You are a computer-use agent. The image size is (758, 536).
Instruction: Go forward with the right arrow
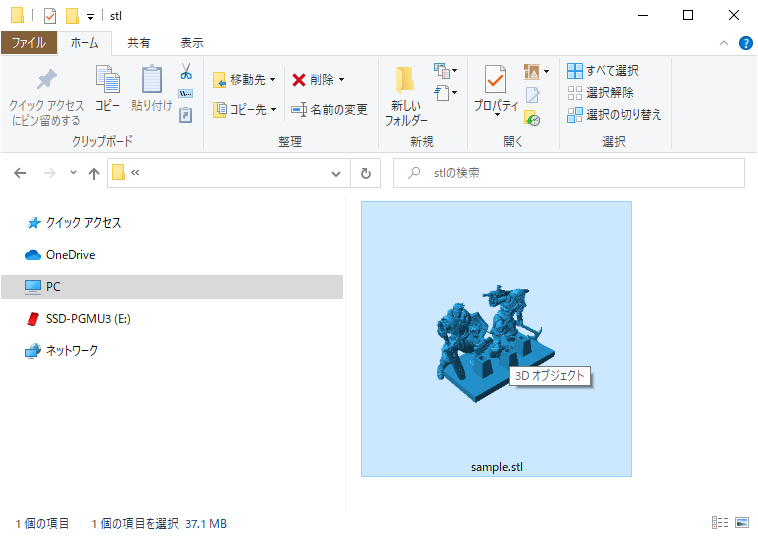point(49,173)
